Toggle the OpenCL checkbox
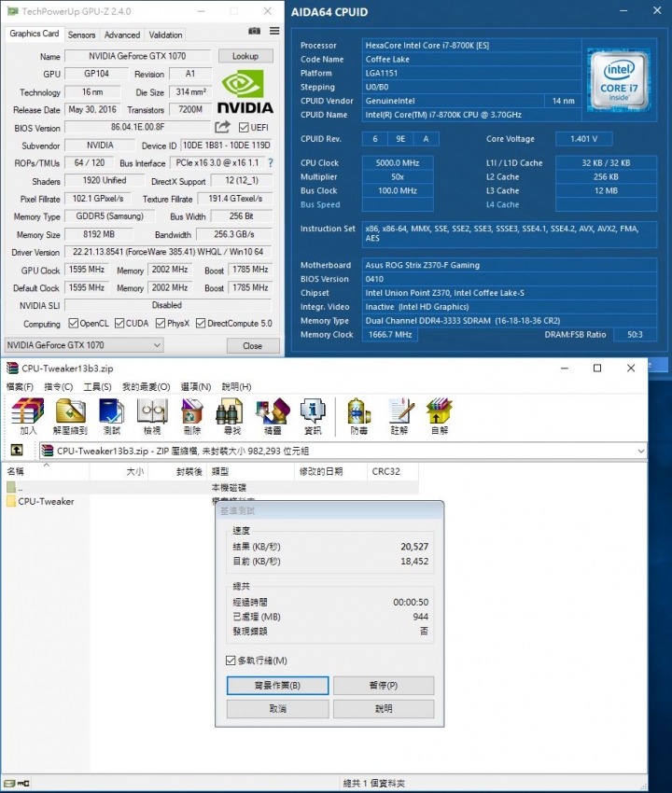Screen dimensions: 672x793 (74, 323)
